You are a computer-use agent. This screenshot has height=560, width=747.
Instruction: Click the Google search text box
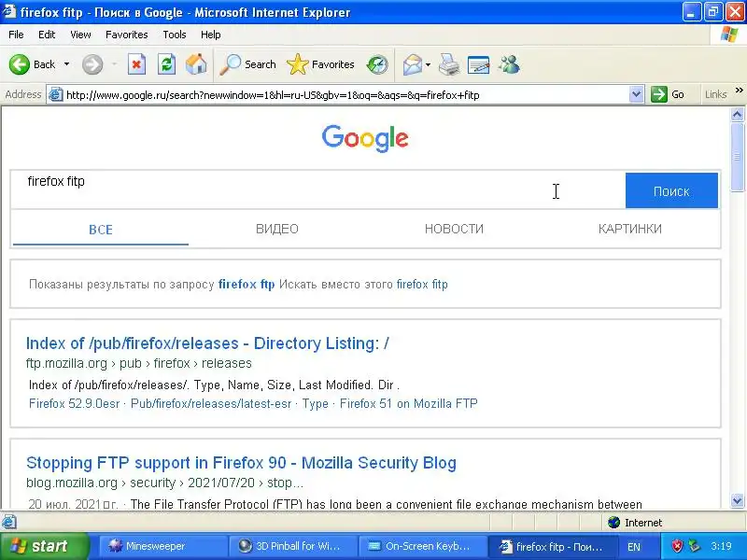[x=317, y=190]
